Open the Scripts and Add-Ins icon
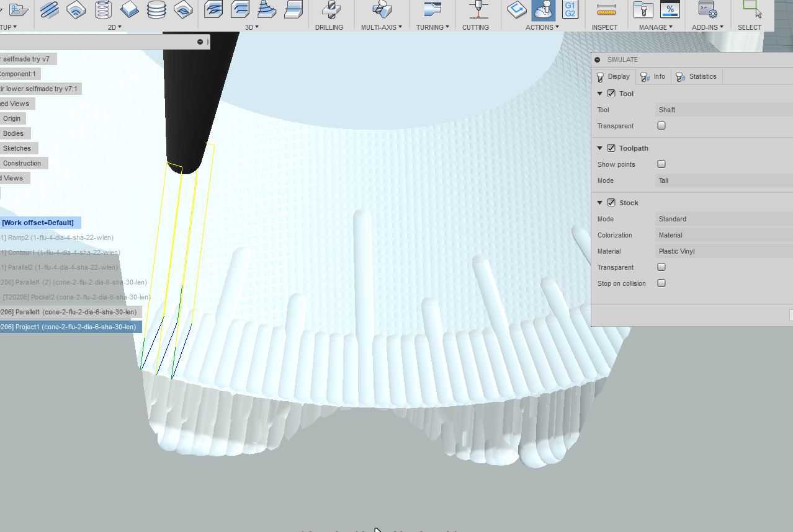793x532 pixels. pos(707,9)
